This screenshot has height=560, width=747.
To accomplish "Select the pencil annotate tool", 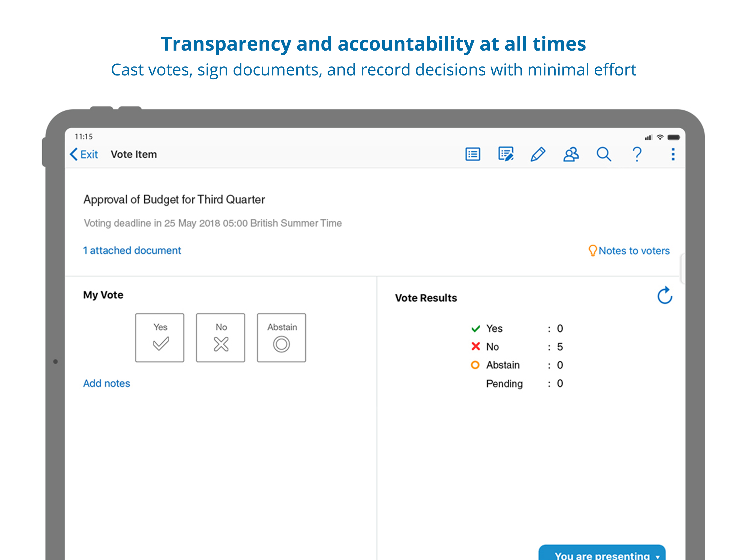I will pos(538,154).
